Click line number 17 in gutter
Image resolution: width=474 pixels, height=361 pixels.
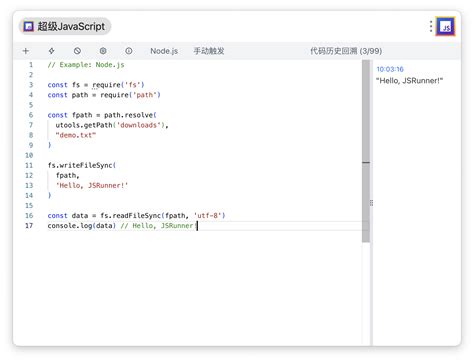29,226
